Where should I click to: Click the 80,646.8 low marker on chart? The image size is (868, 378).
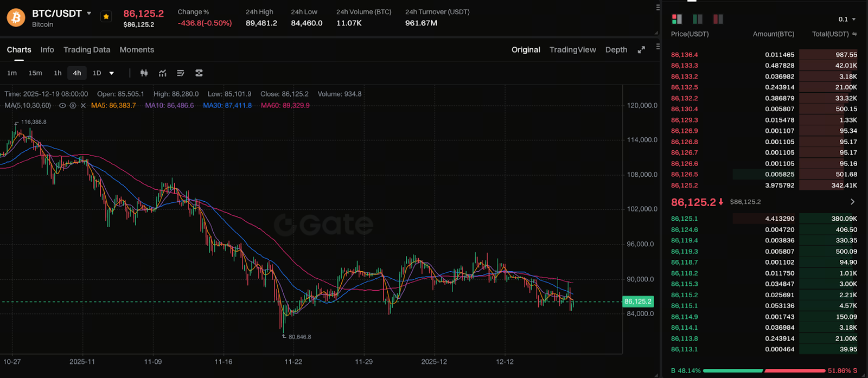pos(299,337)
